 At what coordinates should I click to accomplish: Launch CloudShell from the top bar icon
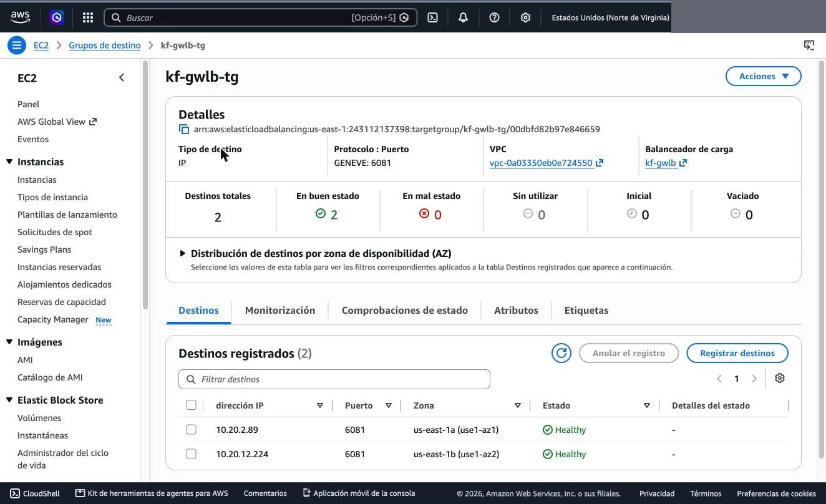tap(432, 17)
